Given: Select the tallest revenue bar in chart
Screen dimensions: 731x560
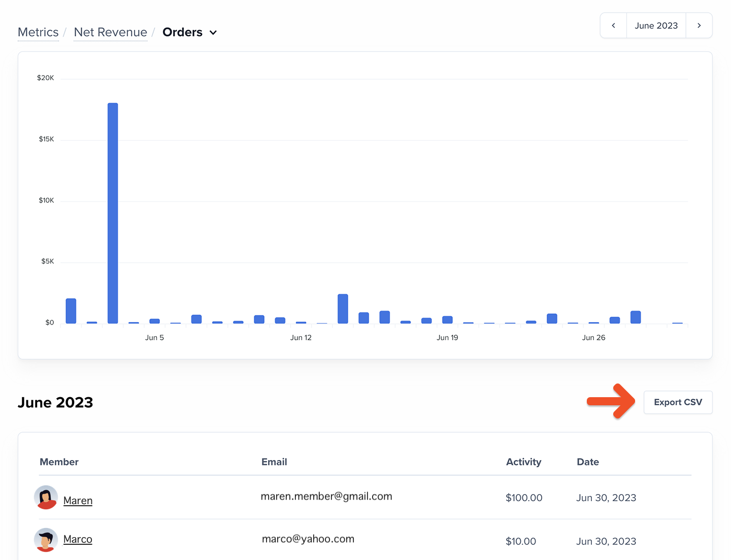Looking at the screenshot, I should pyautogui.click(x=113, y=213).
